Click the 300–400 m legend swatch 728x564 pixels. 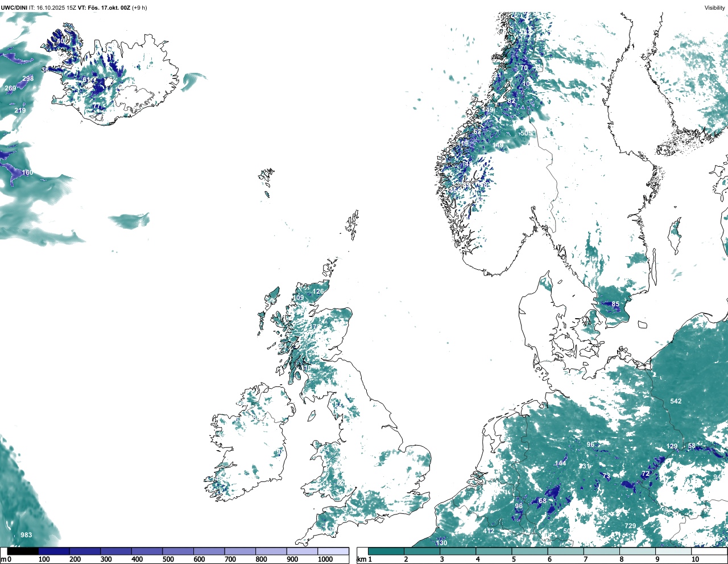(x=116, y=551)
